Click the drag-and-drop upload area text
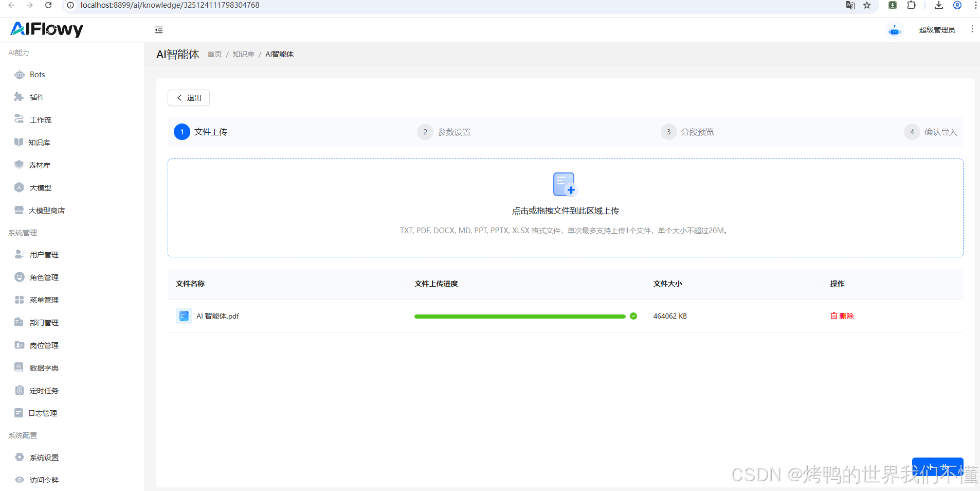Image resolution: width=980 pixels, height=491 pixels. 566,211
